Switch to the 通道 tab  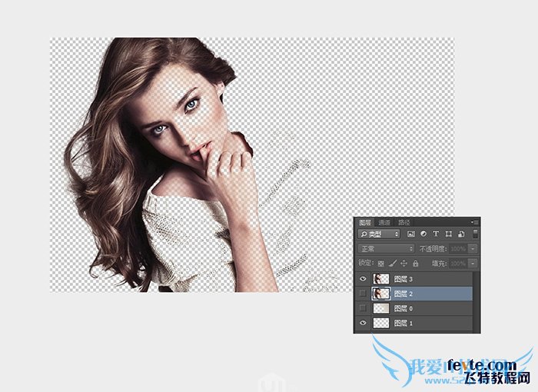tap(384, 221)
